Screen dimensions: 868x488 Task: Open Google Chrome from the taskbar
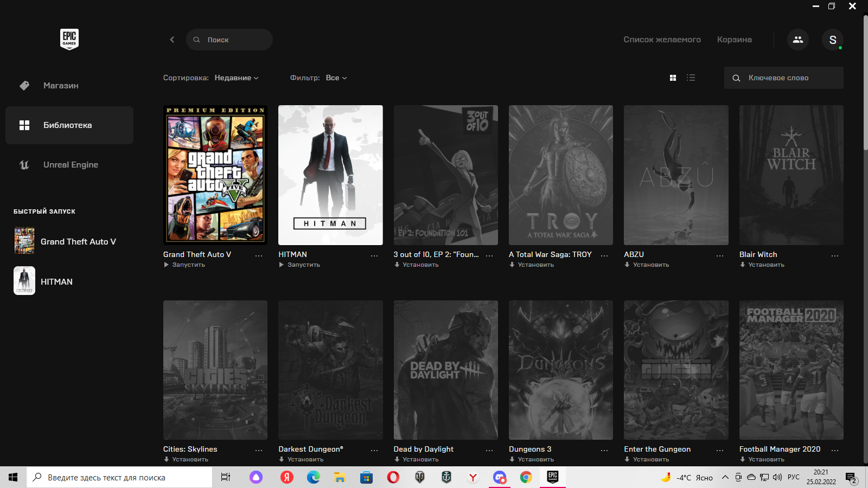coord(526,477)
